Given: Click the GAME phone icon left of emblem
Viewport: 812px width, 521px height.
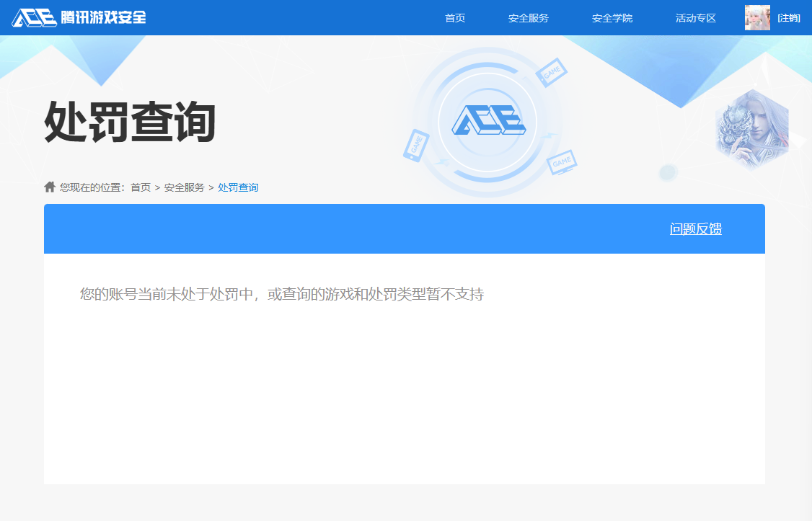Looking at the screenshot, I should coord(416,145).
